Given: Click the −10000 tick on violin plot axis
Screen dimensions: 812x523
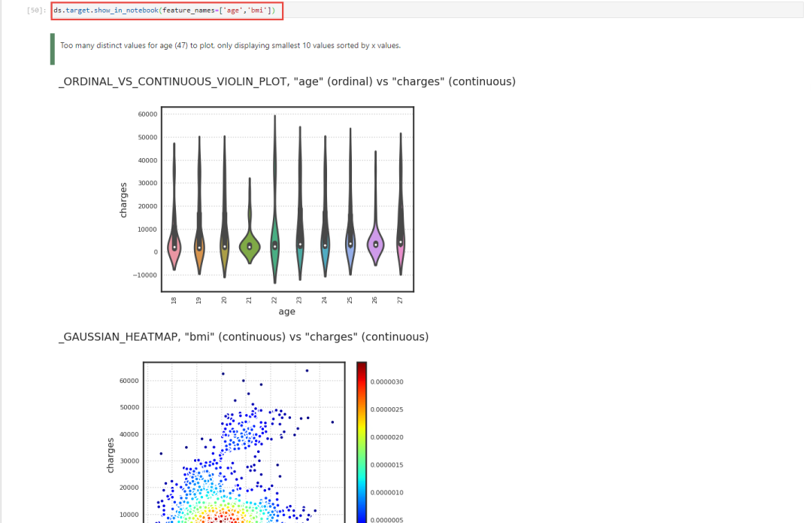Looking at the screenshot, I should tap(145, 275).
